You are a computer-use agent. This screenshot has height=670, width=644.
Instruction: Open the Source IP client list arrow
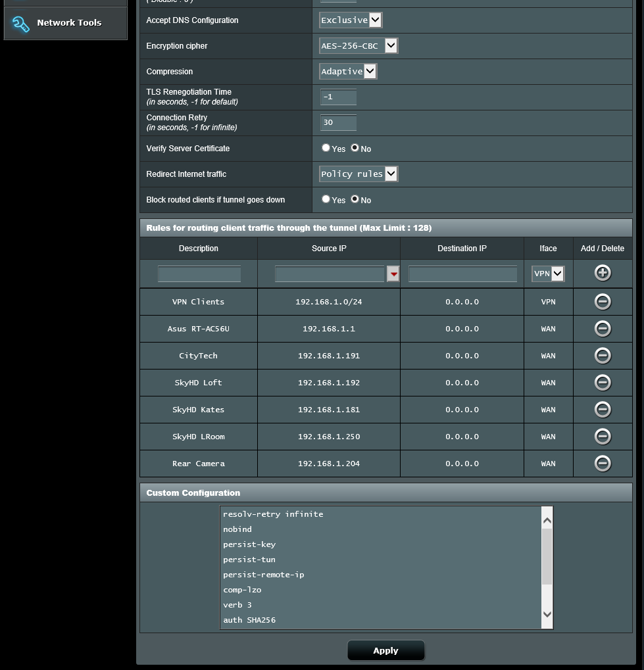(393, 274)
